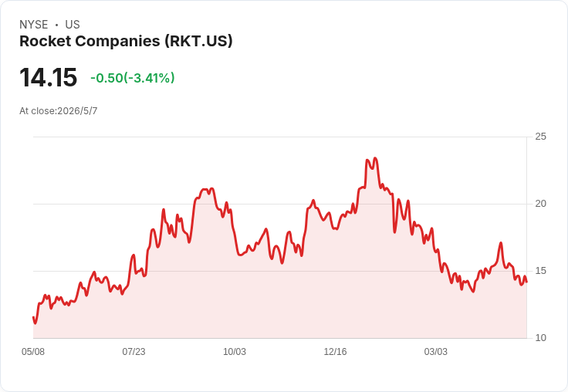
Task: Click the US market label
Action: (x=73, y=25)
